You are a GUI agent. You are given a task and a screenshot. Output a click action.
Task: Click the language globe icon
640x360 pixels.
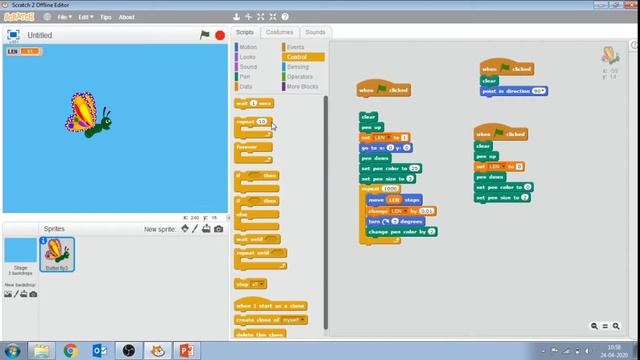[47, 17]
